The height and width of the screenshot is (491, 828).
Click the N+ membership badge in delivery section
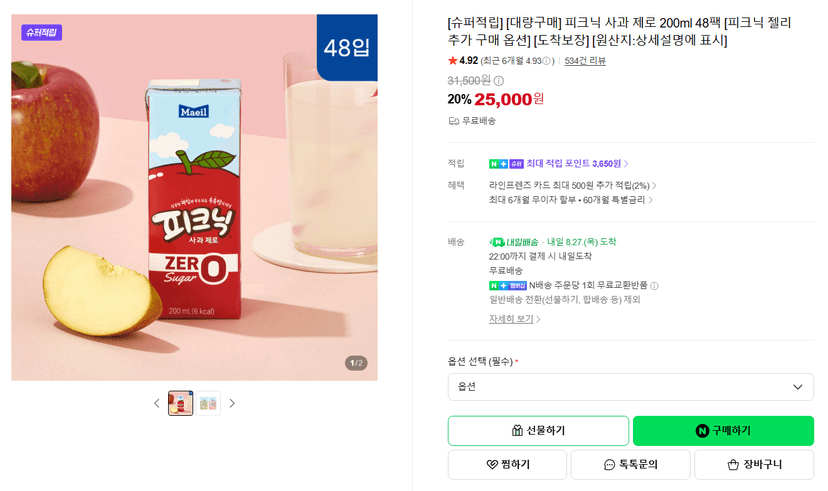[x=507, y=286]
